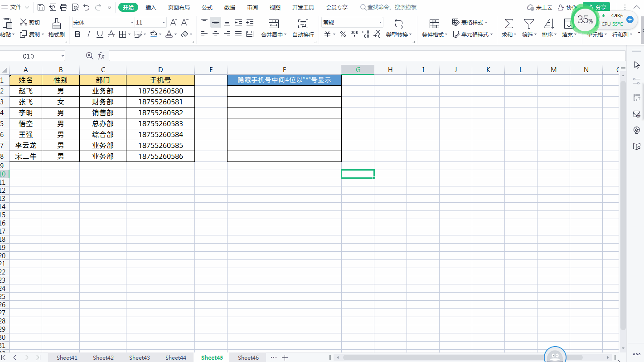This screenshot has width=644, height=362.
Task: Apply the fill color bucket
Action: [x=154, y=34]
